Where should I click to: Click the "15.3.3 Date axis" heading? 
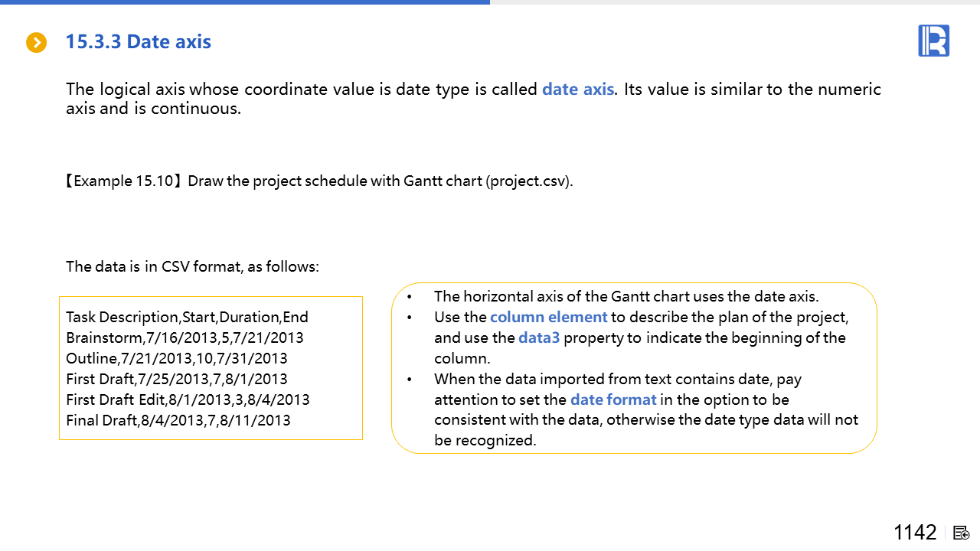point(138,41)
